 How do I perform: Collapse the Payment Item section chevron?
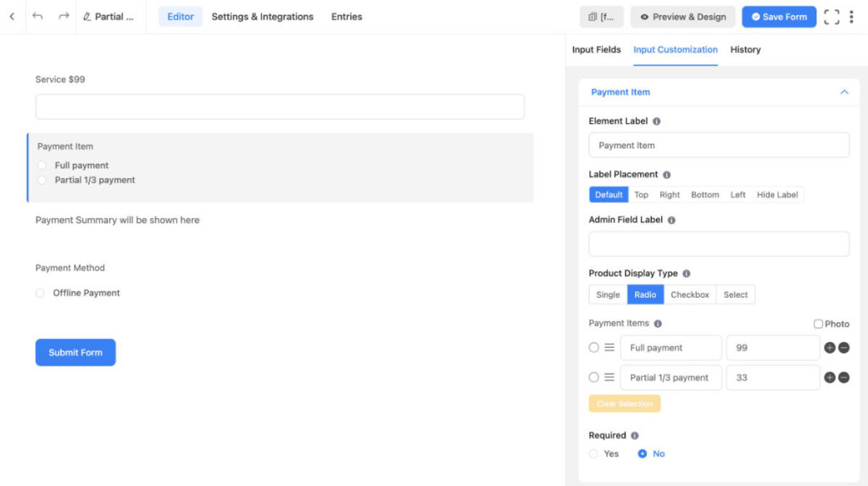[x=844, y=92]
